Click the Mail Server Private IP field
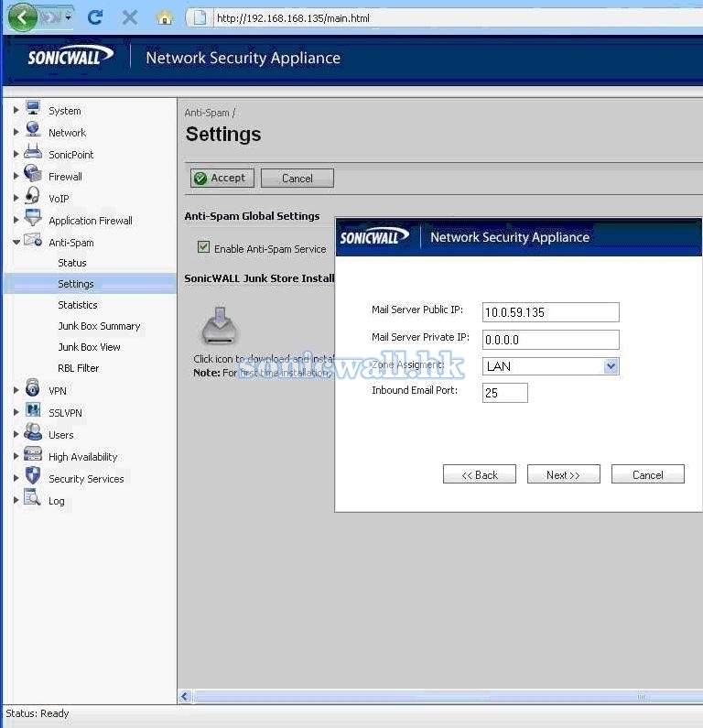 tap(550, 340)
